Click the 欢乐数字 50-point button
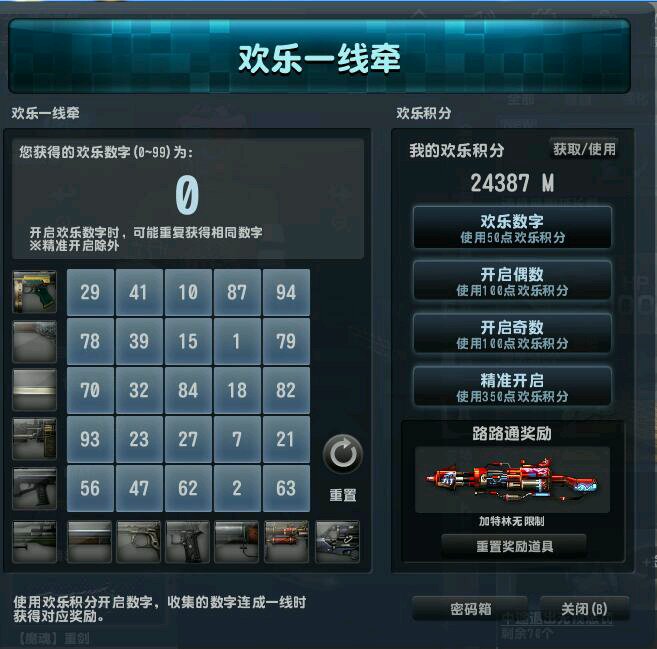The image size is (657, 649). click(512, 228)
